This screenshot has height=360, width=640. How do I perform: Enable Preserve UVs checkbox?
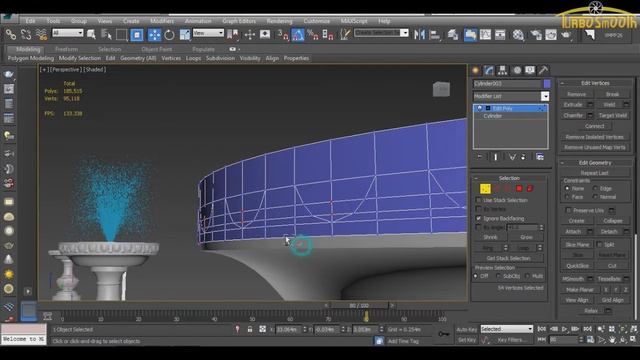click(x=568, y=210)
